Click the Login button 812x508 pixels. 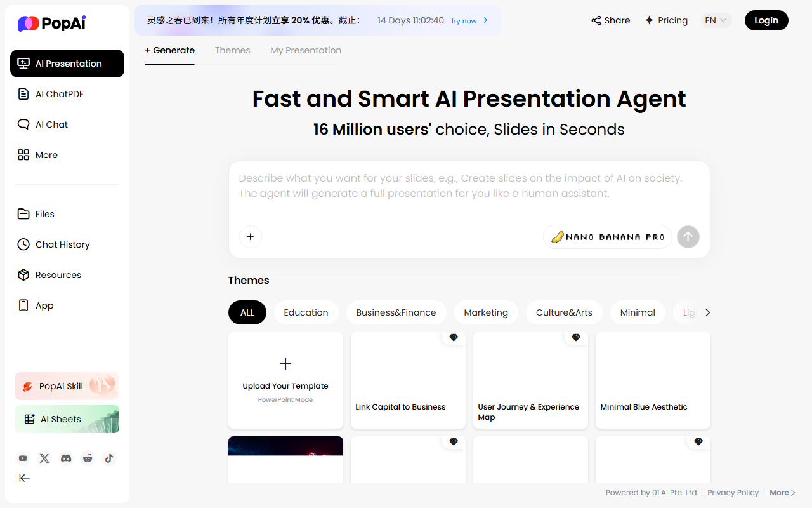(x=766, y=20)
